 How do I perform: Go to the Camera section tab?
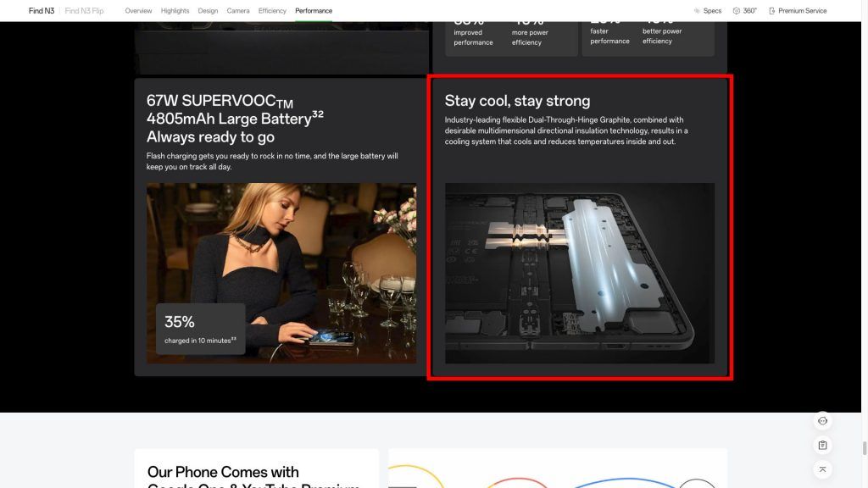(x=238, y=11)
